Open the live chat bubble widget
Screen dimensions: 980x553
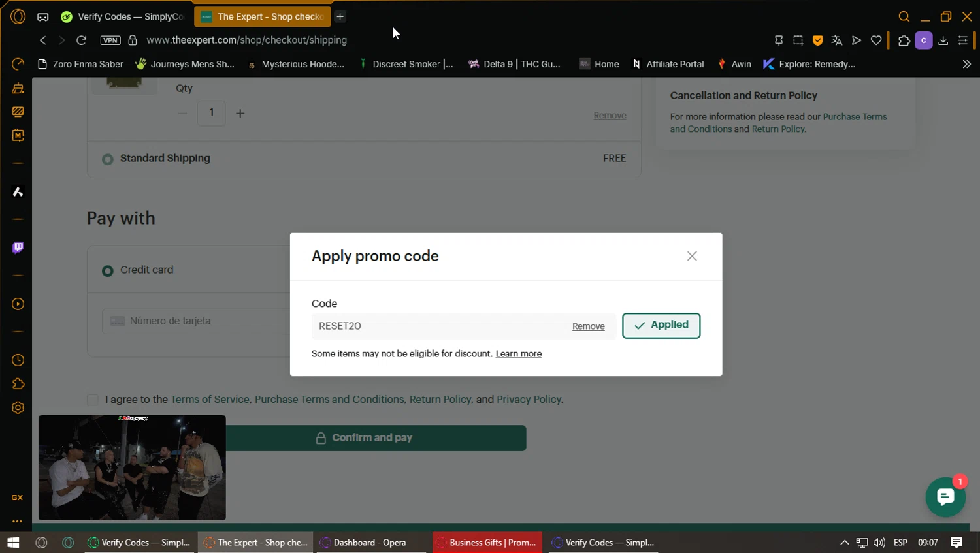coord(945,498)
